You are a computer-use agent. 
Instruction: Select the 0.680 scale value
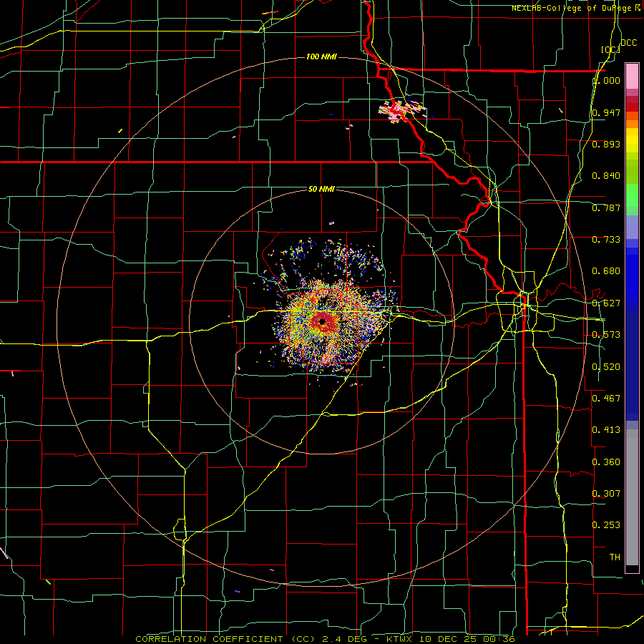(606, 271)
